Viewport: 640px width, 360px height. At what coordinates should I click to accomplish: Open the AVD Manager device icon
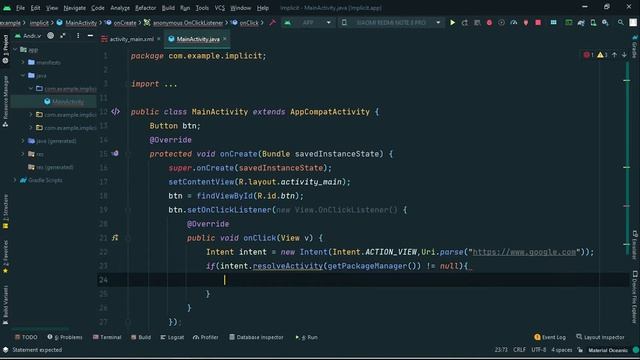pos(593,22)
